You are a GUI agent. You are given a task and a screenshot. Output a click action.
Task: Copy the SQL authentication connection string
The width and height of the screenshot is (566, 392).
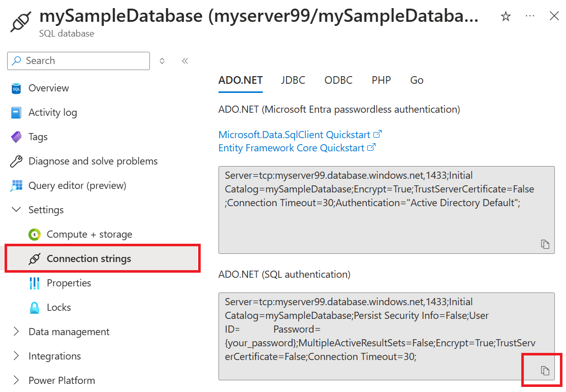tap(545, 370)
